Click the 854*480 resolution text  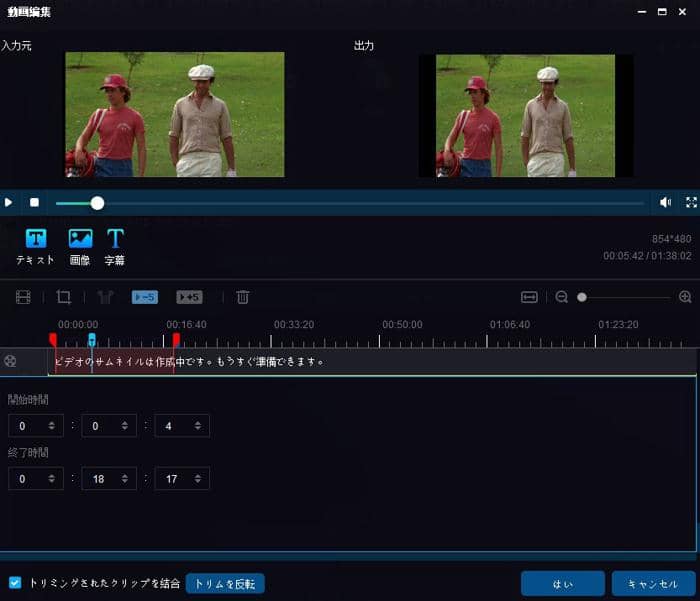(671, 239)
